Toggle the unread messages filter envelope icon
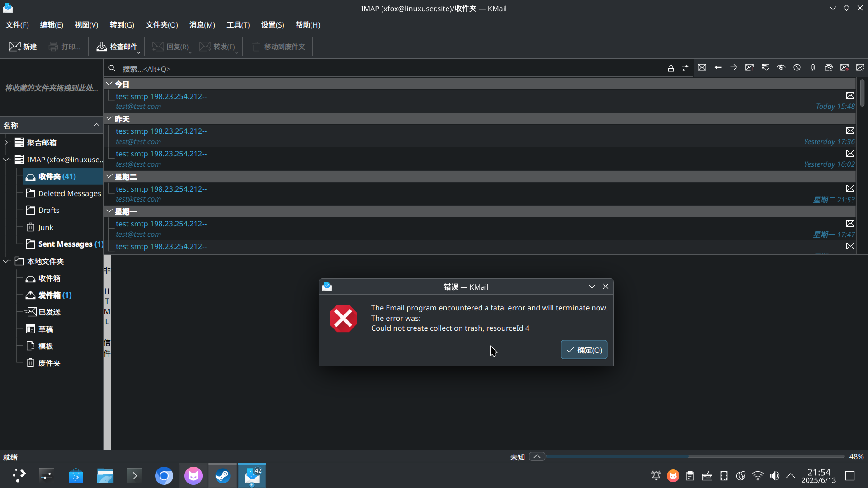This screenshot has height=488, width=868. [x=702, y=67]
